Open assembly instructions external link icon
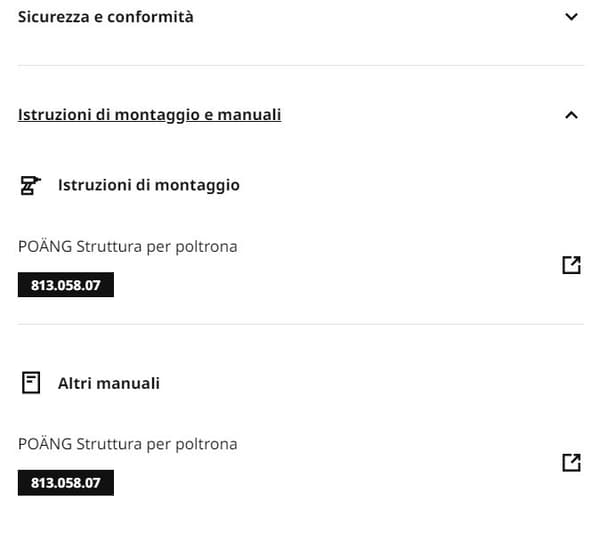This screenshot has height=557, width=600. (x=571, y=265)
